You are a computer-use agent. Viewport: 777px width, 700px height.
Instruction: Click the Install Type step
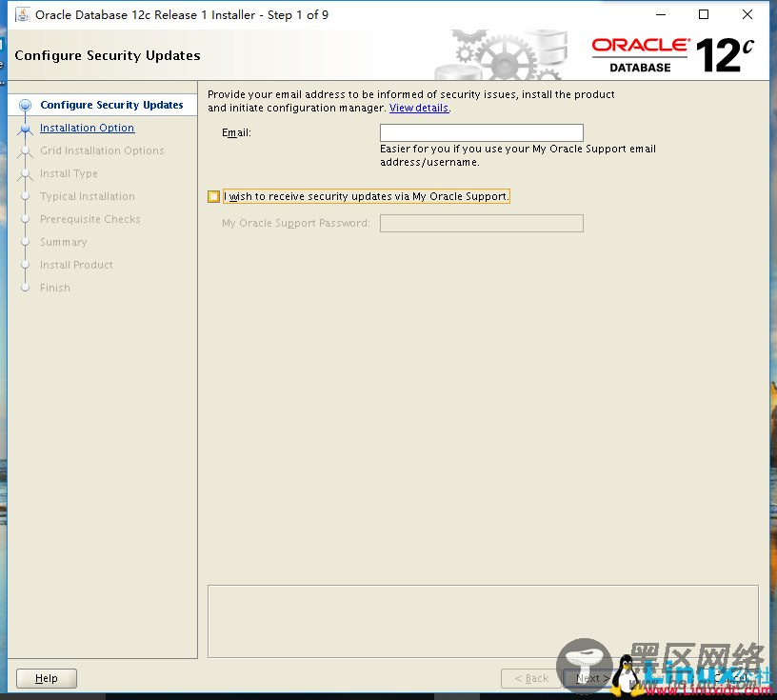click(x=69, y=173)
